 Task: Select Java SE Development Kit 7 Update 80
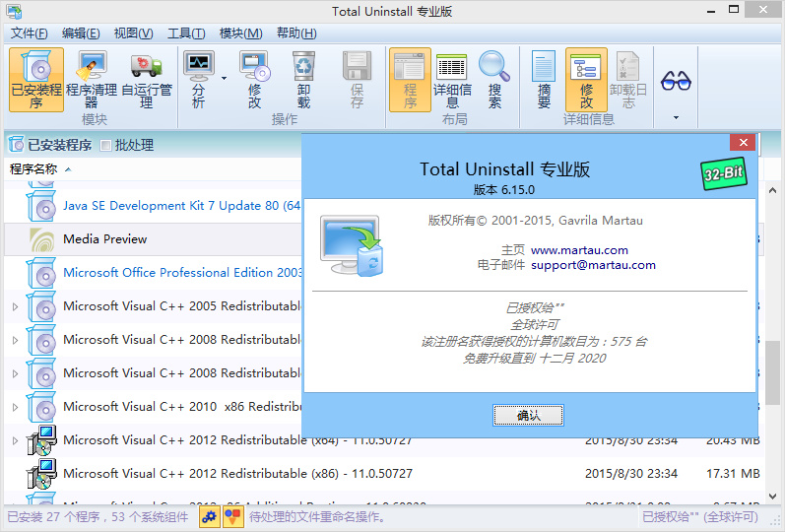tap(181, 206)
